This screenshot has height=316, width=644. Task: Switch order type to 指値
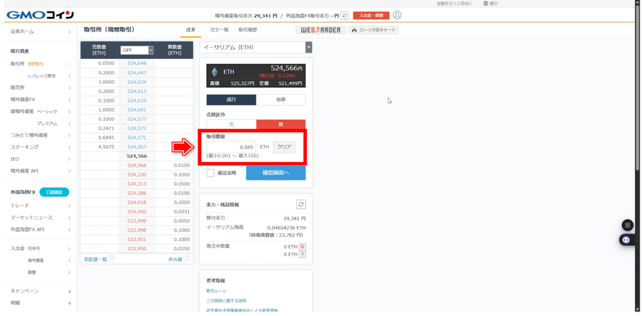pyautogui.click(x=280, y=99)
